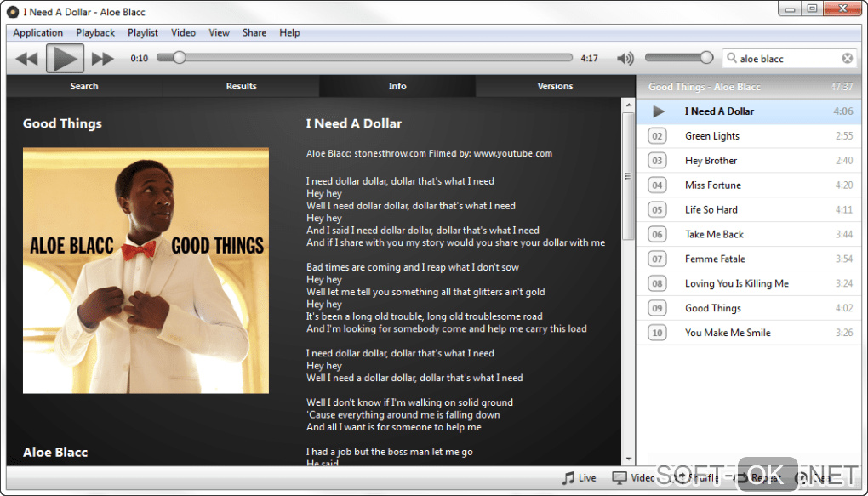Play the track 'Femme Fatale'
Image resolution: width=868 pixels, height=496 pixels.
(749, 259)
